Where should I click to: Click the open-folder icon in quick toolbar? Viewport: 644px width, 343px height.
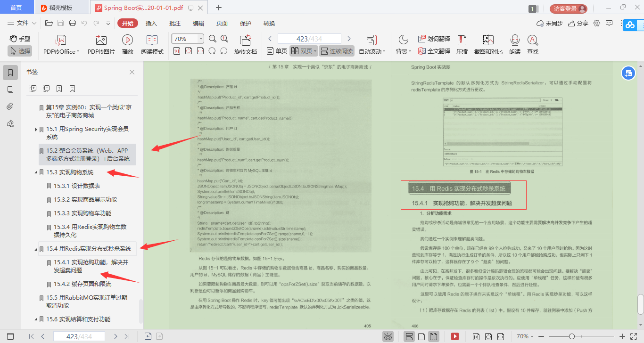(x=49, y=23)
